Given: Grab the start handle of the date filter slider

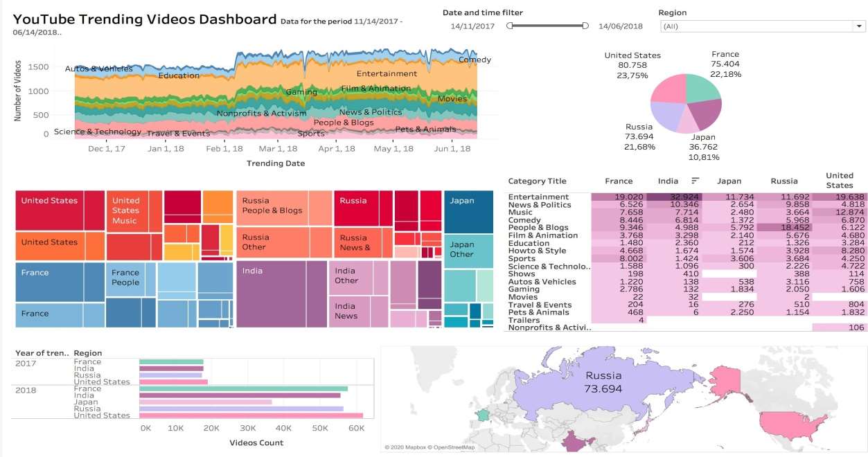Looking at the screenshot, I should click(510, 26).
